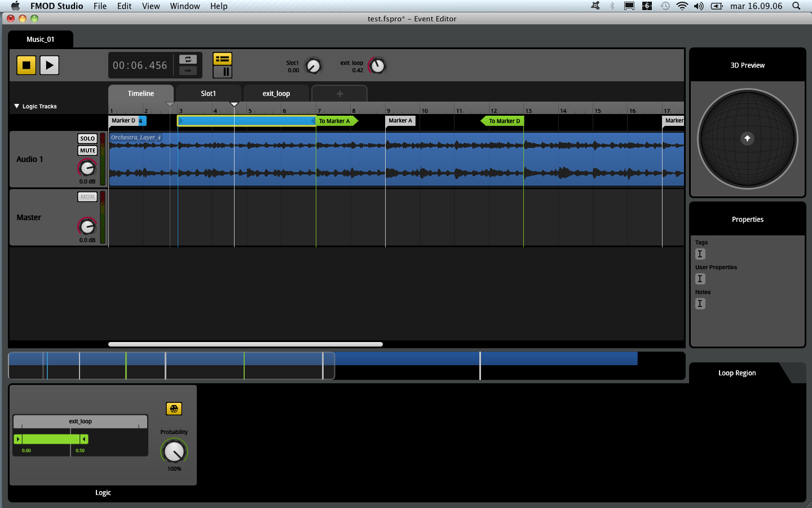
Task: Click the display mirroring icon in menu bar
Action: (x=629, y=6)
